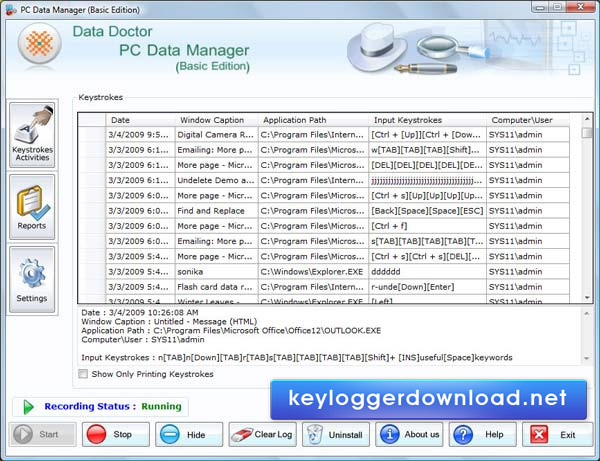Minimize the PC Data Manager window
Viewport: 600px width, 461px height.
pos(540,7)
